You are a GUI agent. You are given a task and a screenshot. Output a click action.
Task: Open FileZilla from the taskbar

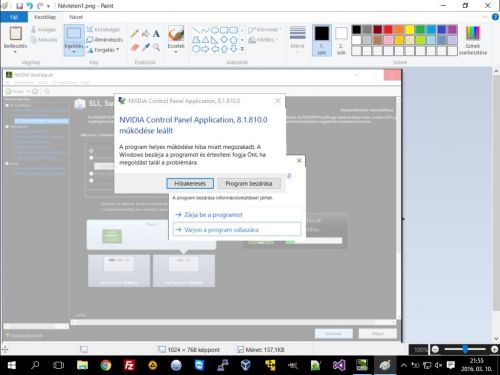[x=129, y=365]
